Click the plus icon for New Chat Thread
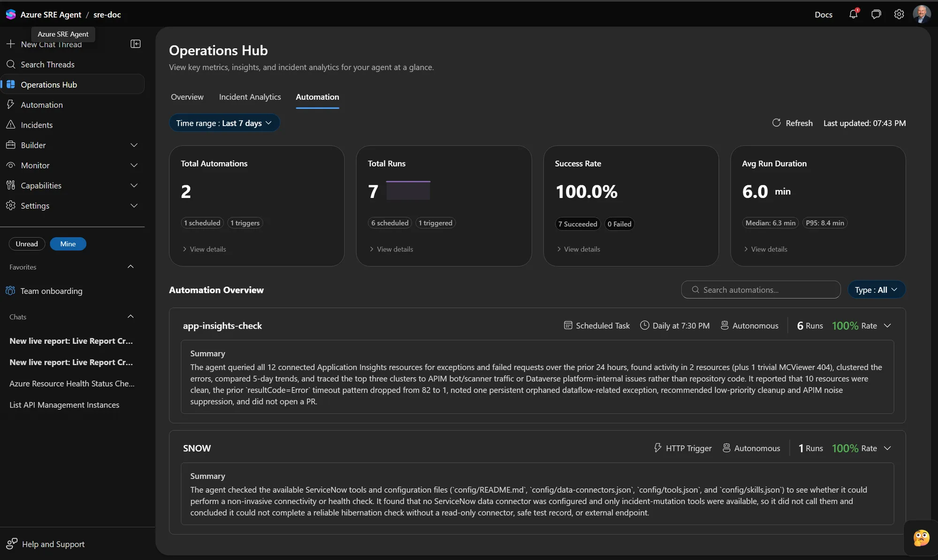Image resolution: width=938 pixels, height=560 pixels. coord(11,44)
